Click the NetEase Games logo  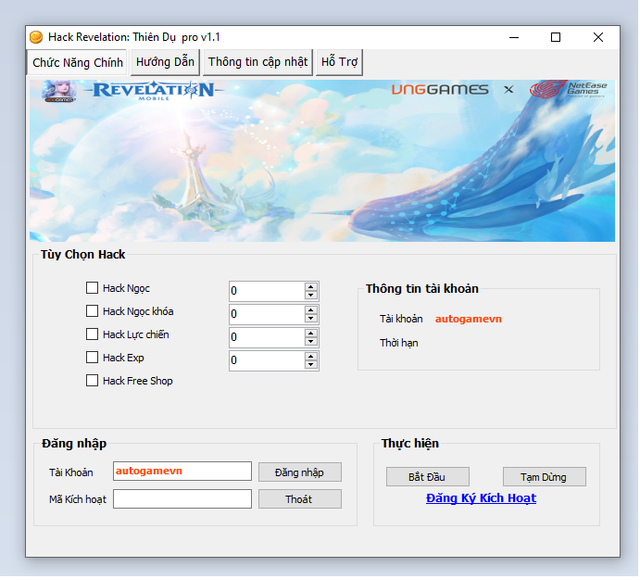(x=570, y=90)
